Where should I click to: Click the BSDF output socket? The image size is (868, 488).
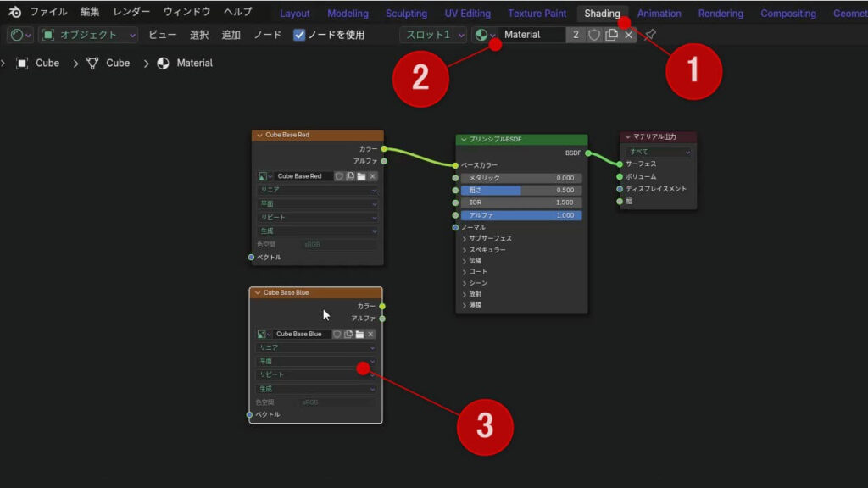[x=588, y=153]
